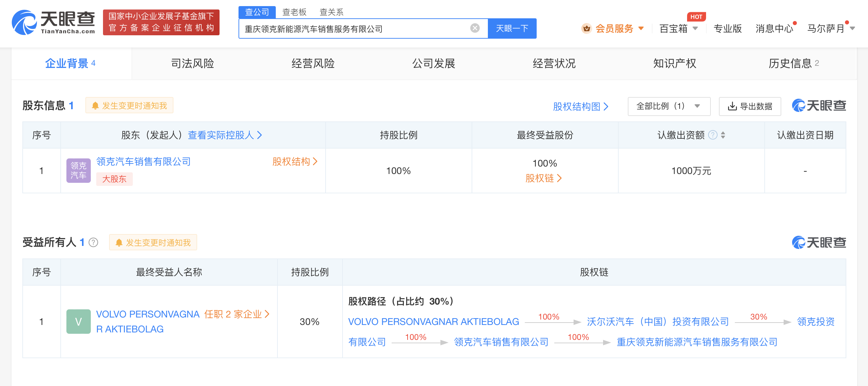
Task: Enable change notification for 股东信息
Action: pos(129,105)
